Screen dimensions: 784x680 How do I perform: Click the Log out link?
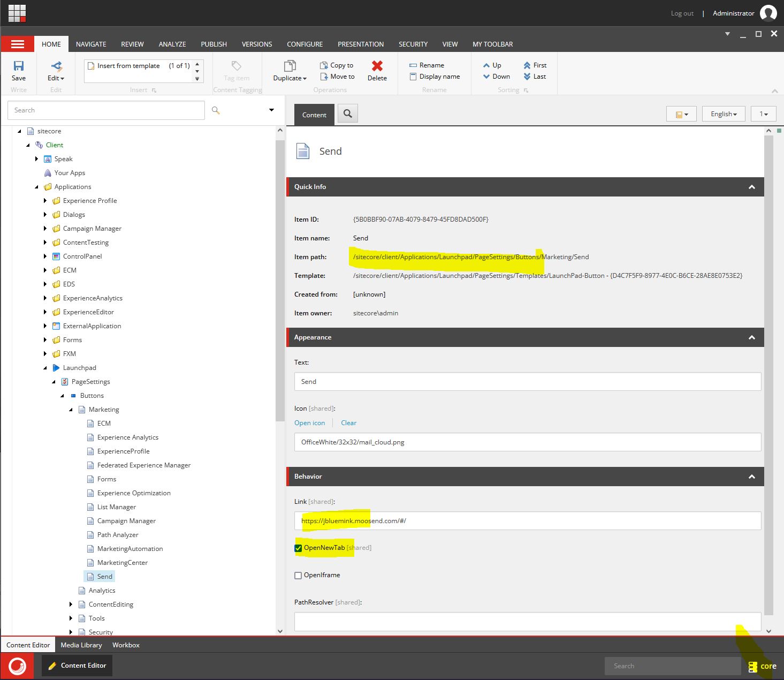(x=682, y=13)
